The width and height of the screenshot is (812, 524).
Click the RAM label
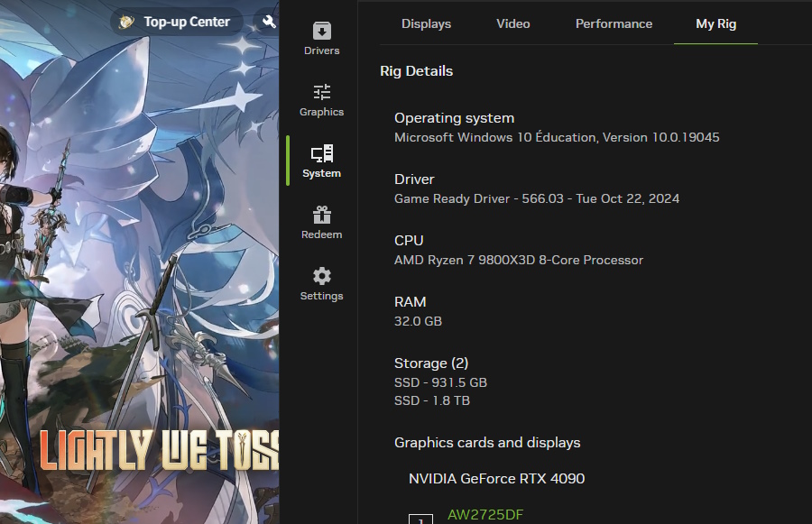411,302
